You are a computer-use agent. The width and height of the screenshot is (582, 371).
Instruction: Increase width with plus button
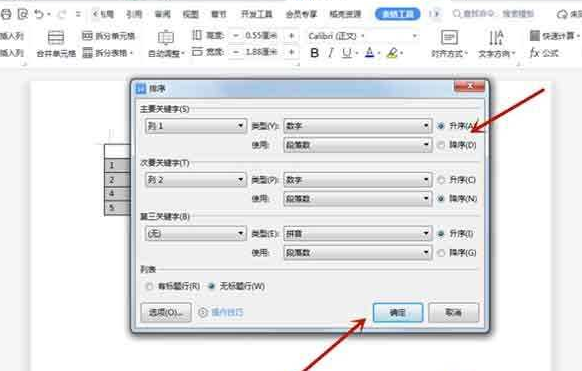(x=291, y=52)
